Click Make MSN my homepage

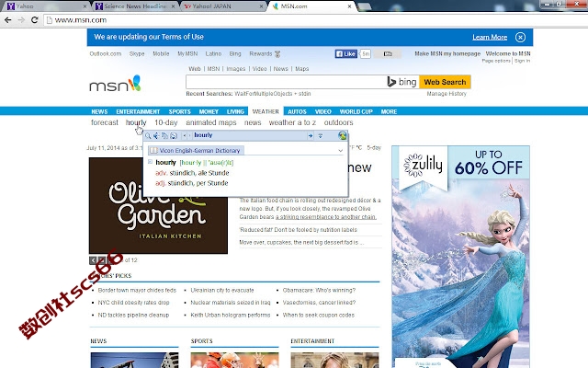tap(447, 53)
